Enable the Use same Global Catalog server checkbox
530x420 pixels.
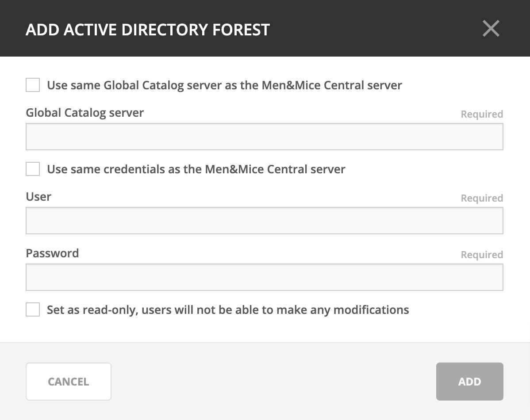click(x=33, y=85)
